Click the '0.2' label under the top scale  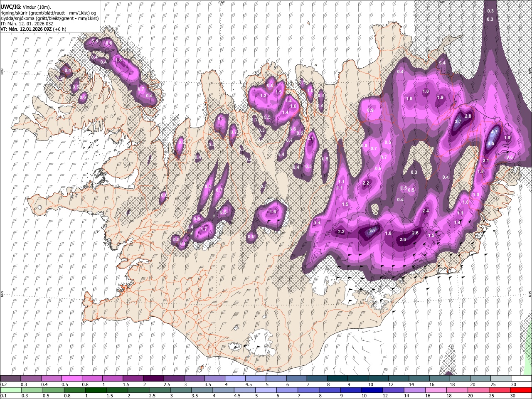click(x=3, y=384)
